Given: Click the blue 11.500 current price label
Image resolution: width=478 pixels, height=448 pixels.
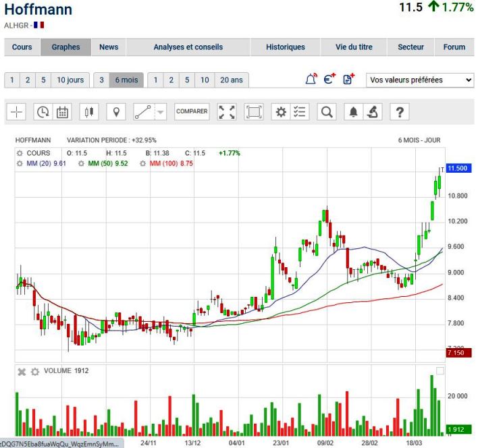Looking at the screenshot, I should tap(459, 168).
